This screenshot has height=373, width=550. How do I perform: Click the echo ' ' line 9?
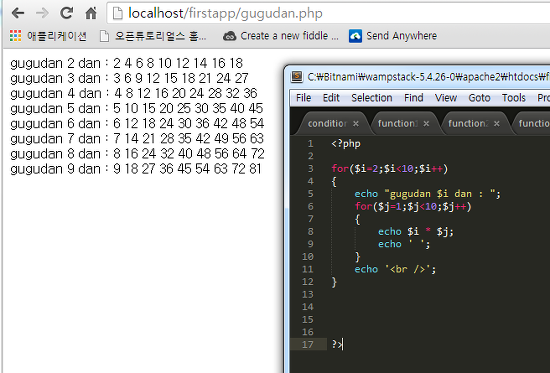[x=404, y=244]
